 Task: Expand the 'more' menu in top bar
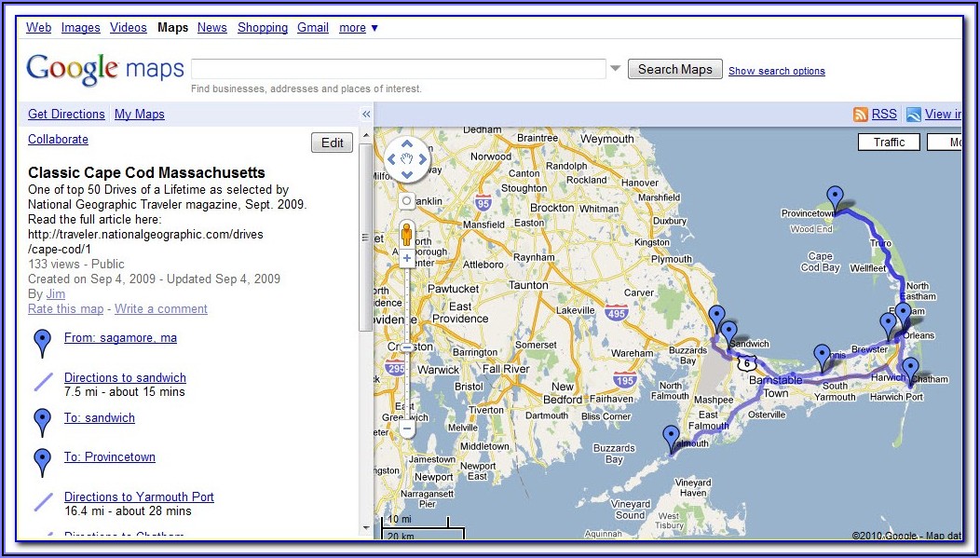click(x=358, y=28)
